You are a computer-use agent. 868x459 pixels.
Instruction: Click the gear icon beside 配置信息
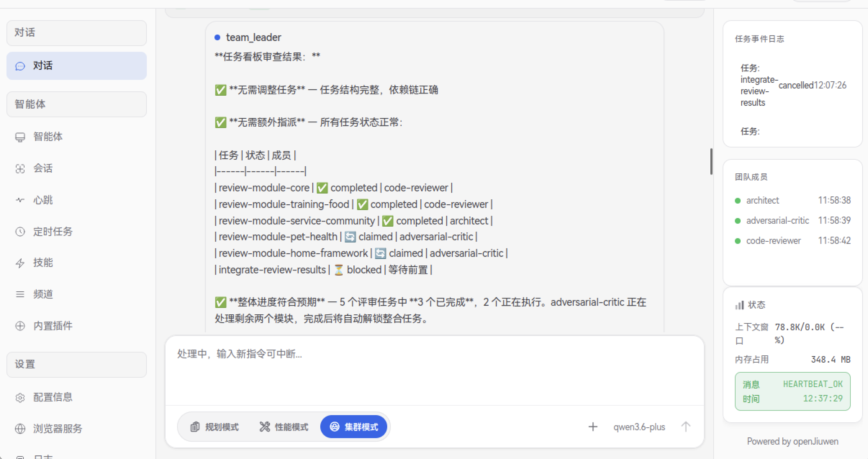pyautogui.click(x=20, y=397)
